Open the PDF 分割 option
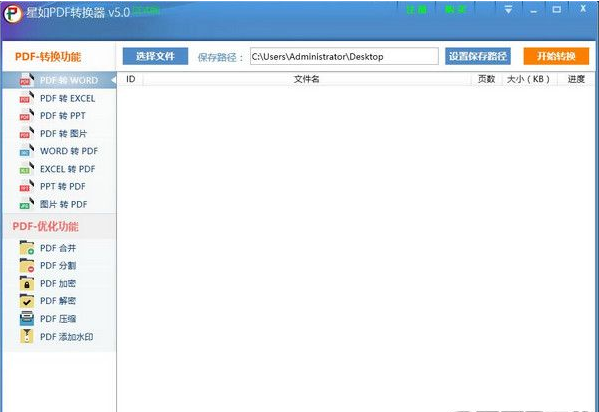This screenshot has width=599, height=412. (x=59, y=266)
